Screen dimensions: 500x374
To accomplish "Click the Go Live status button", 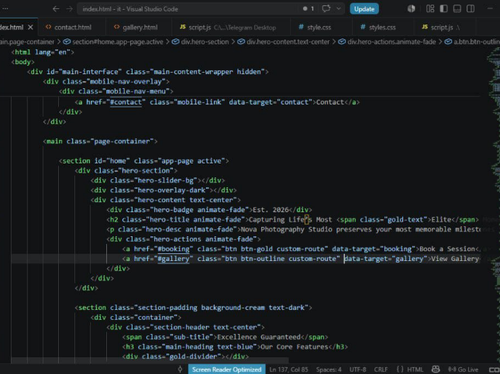I will pos(463,369).
